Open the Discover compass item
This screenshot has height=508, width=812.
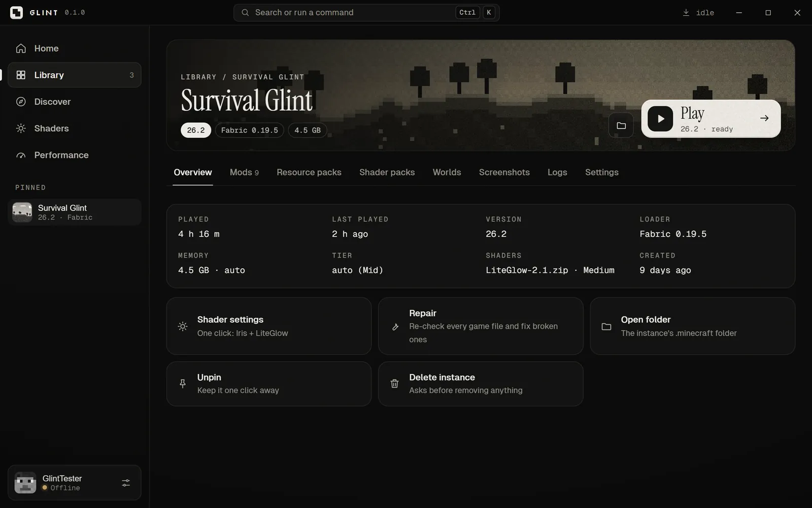click(x=74, y=102)
